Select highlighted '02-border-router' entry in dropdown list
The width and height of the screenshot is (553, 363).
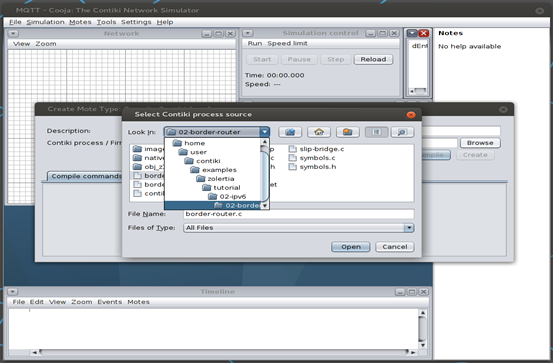point(213,205)
